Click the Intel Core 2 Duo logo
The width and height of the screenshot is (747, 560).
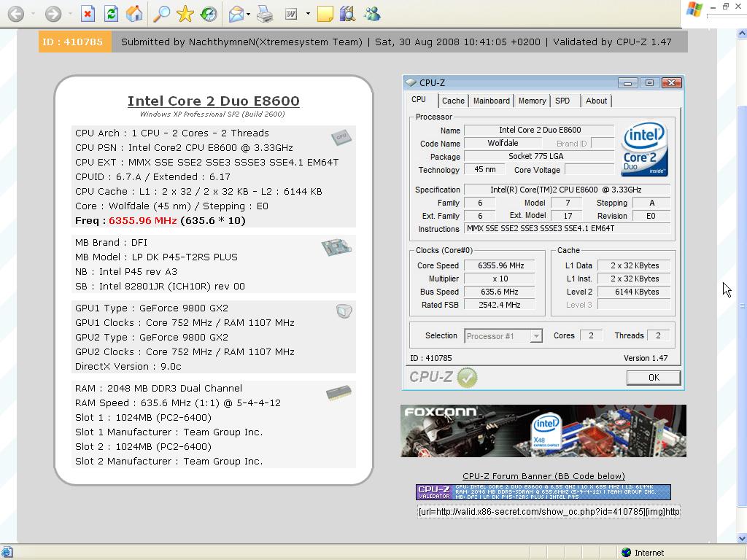tap(645, 149)
